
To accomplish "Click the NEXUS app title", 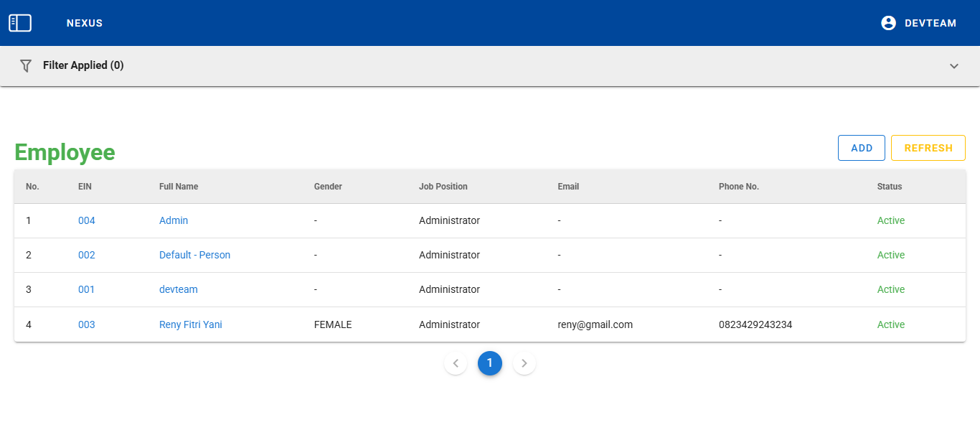I will [x=85, y=23].
